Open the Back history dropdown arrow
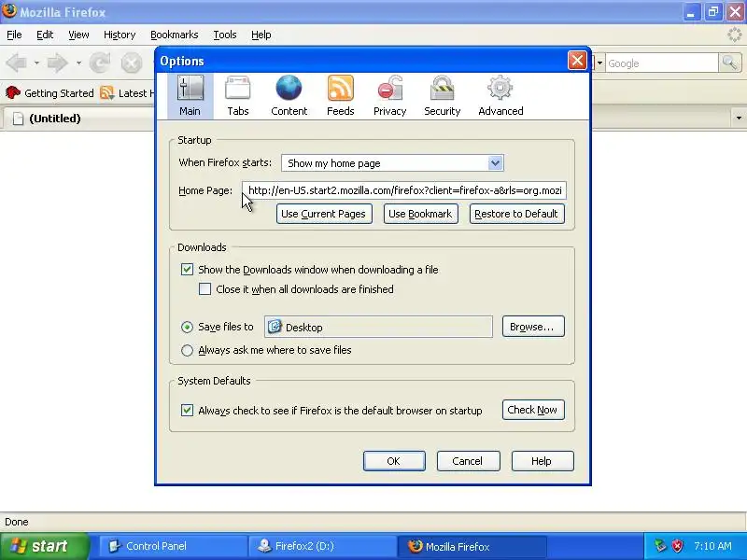The height and width of the screenshot is (560, 747). click(x=36, y=63)
